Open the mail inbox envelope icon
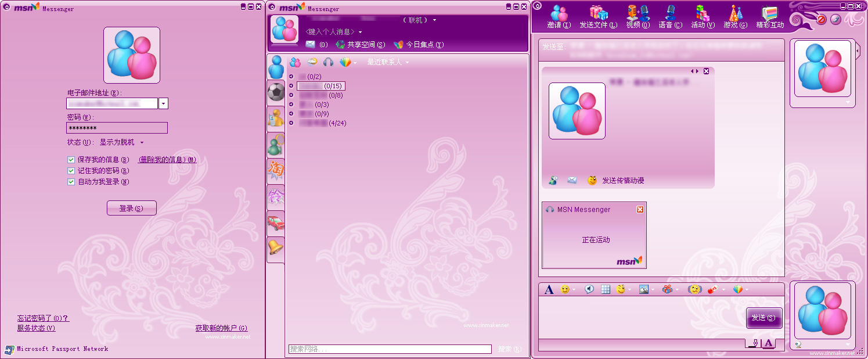868x359 pixels. click(310, 45)
